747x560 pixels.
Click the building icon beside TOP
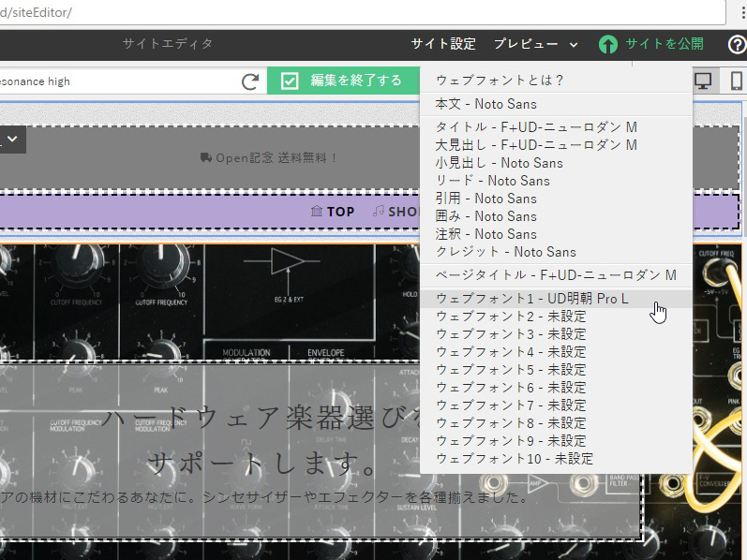tap(317, 211)
